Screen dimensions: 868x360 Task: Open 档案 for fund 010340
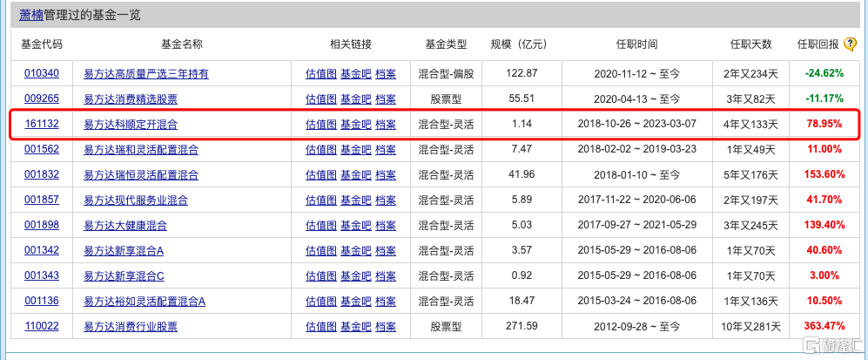coord(386,74)
